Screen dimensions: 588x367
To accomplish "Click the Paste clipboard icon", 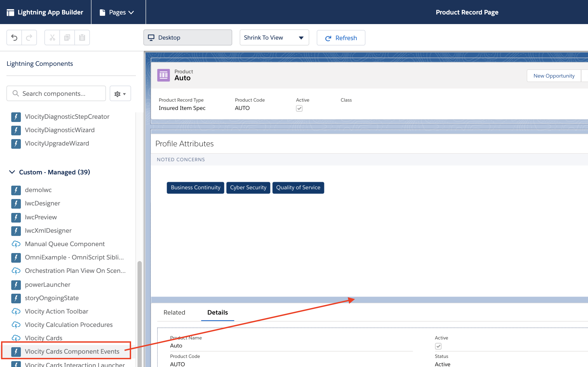I will [x=82, y=38].
